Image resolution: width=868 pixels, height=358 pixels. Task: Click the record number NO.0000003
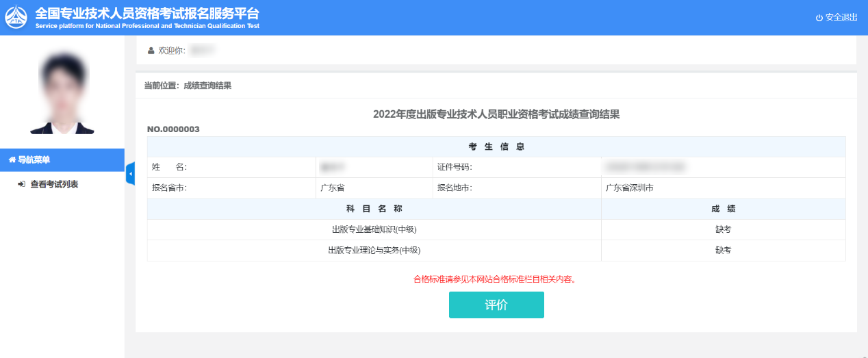(173, 129)
